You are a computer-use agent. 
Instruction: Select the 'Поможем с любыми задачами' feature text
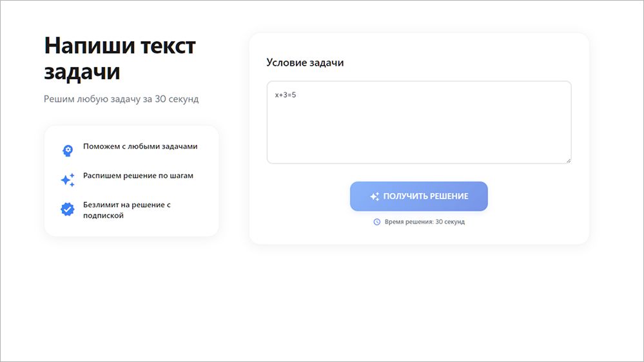[x=140, y=146]
